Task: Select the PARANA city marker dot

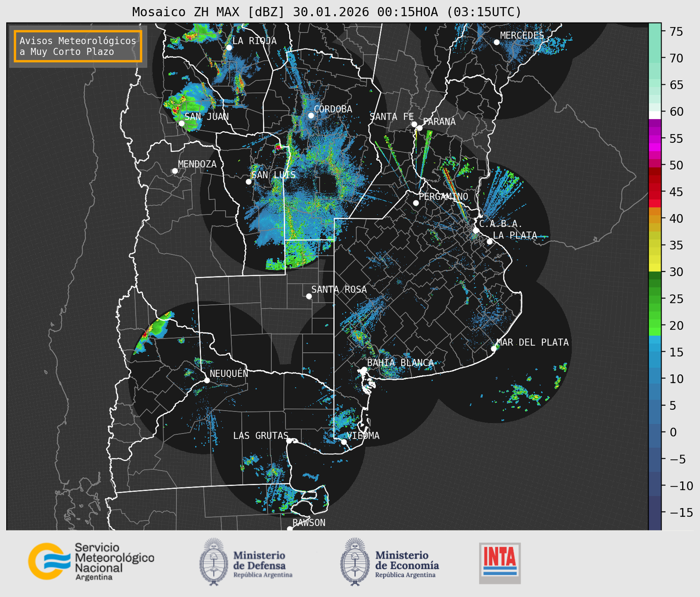Action: tap(420, 128)
